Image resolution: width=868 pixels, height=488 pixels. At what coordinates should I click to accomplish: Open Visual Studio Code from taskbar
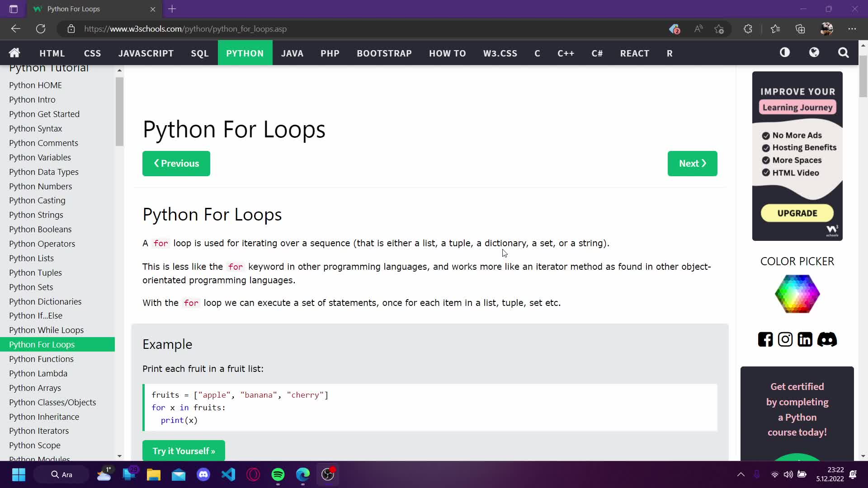[228, 474]
